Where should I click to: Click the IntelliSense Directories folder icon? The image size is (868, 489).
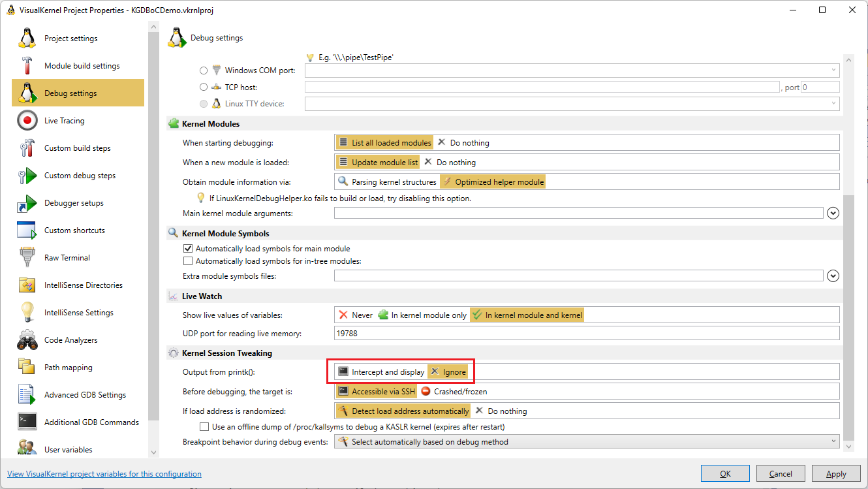point(27,285)
